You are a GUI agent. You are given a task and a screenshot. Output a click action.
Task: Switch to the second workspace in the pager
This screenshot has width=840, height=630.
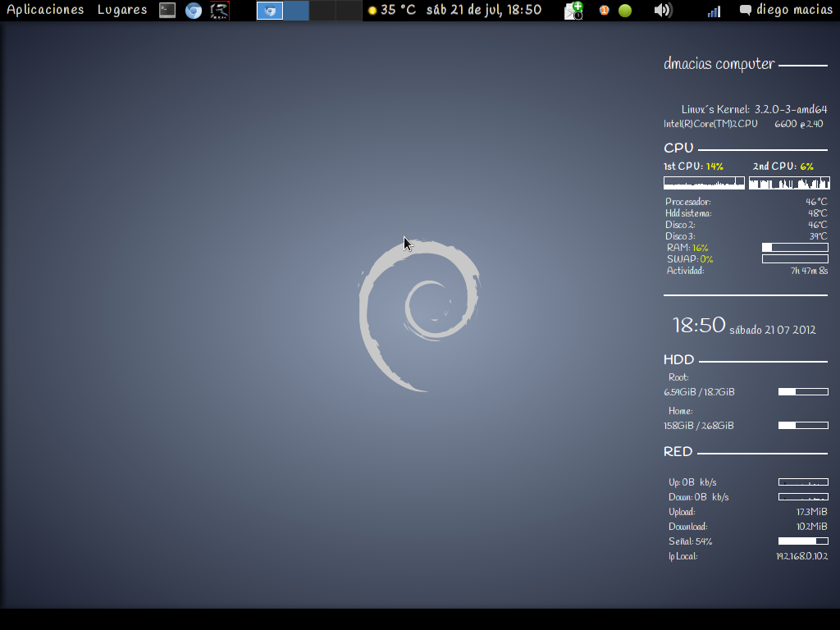pos(296,10)
